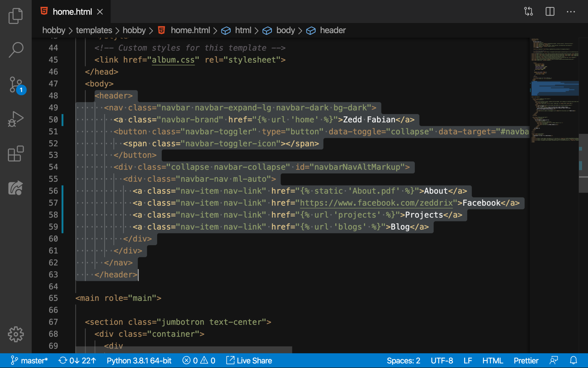Click the 'Custom styles for this template' comment

(192, 48)
